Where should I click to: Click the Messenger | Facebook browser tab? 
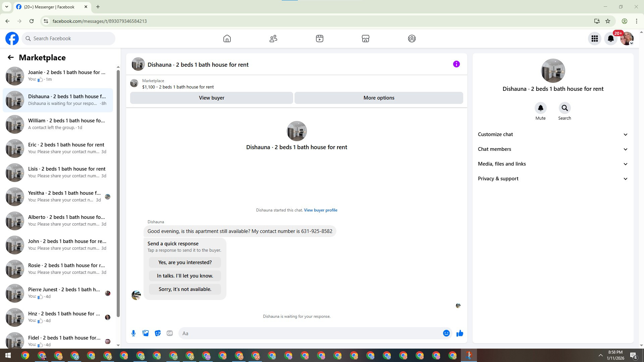tap(52, 7)
